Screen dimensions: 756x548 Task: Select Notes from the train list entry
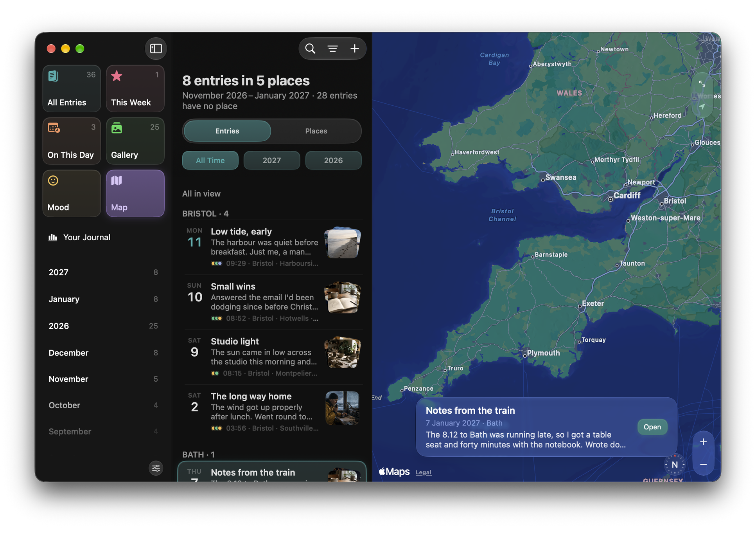[272, 472]
